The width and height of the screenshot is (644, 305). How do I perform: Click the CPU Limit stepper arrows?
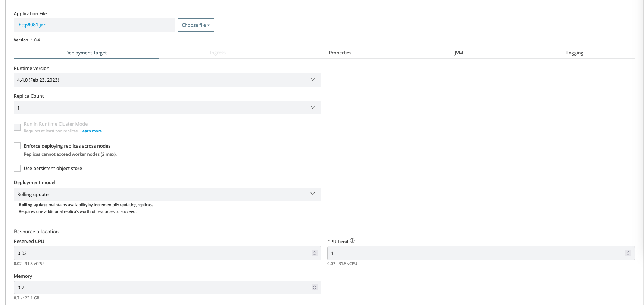(x=628, y=253)
